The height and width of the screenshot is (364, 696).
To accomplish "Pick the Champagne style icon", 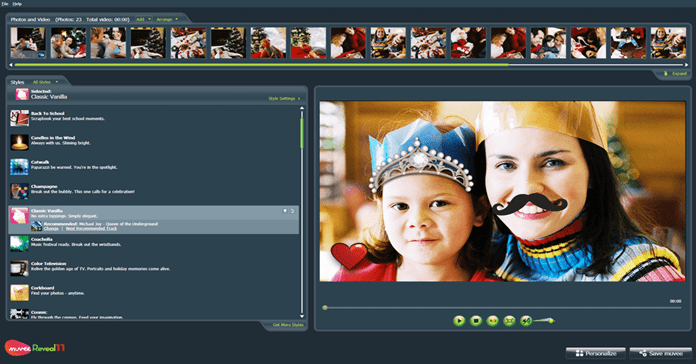I will [20, 191].
